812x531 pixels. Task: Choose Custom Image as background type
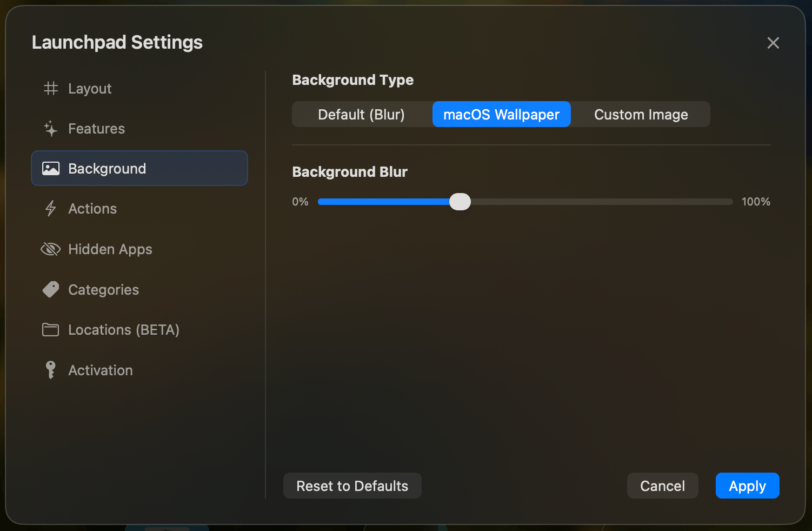641,114
